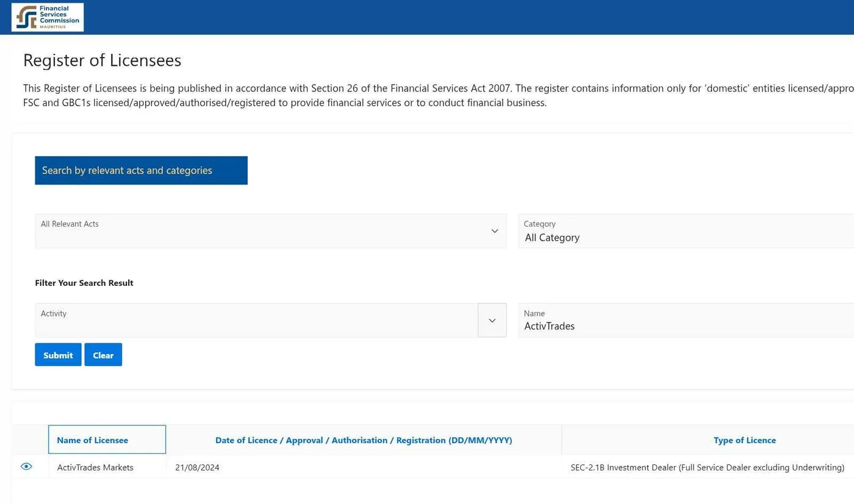
Task: Click the Filter Your Search Result label
Action: [84, 283]
